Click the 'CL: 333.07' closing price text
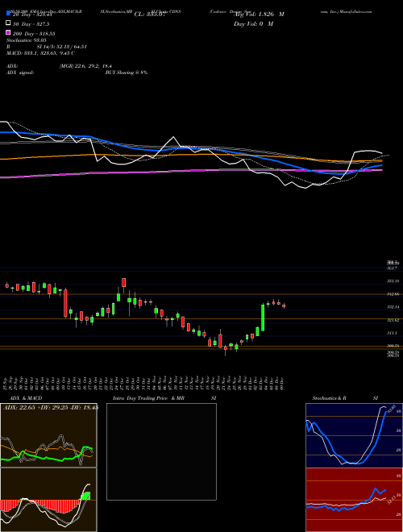Screen dimensions: 403x532 [150, 15]
